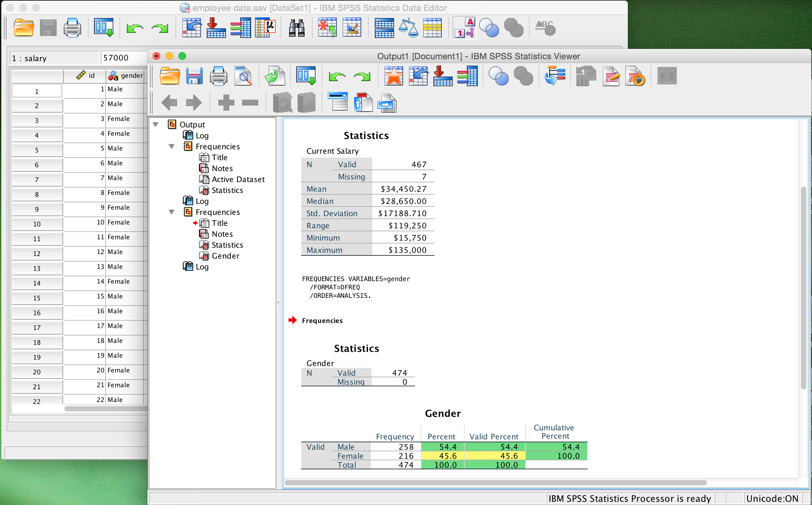Open the Value Labels toolbar icon
This screenshot has width=812, height=505.
click(464, 27)
